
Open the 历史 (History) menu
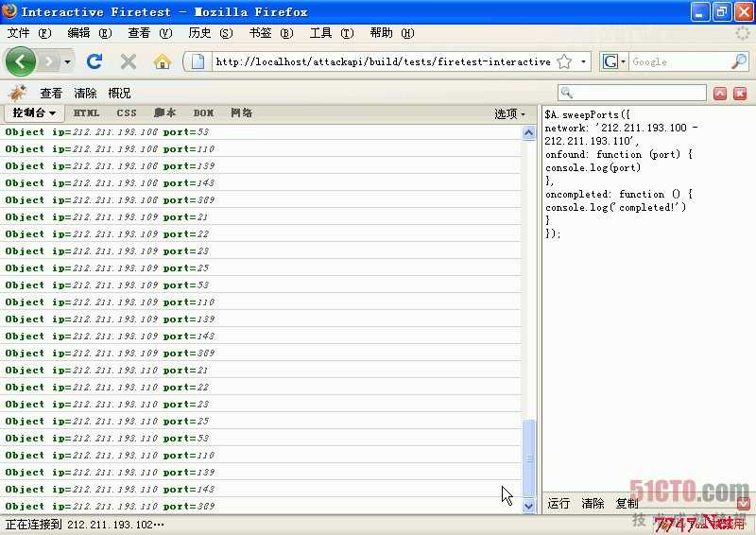coord(211,33)
